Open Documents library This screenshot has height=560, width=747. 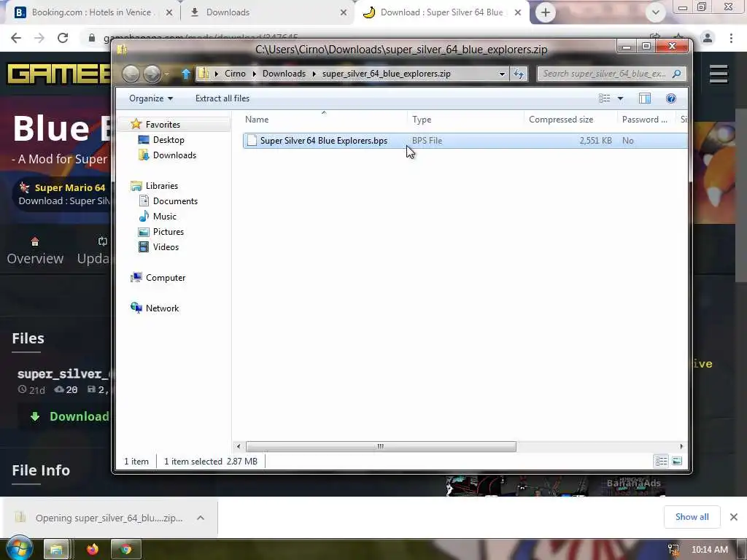click(175, 201)
